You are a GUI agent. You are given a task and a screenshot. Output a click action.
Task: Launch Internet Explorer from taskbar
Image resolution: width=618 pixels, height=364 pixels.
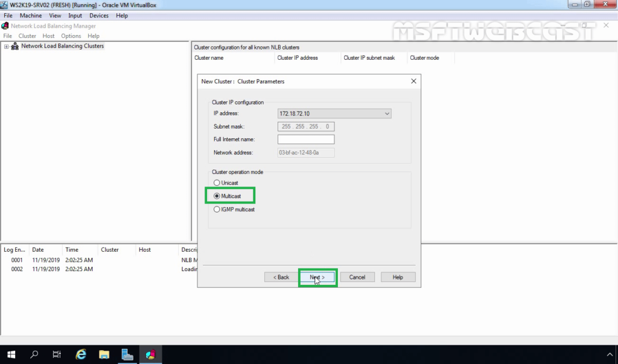(81, 354)
